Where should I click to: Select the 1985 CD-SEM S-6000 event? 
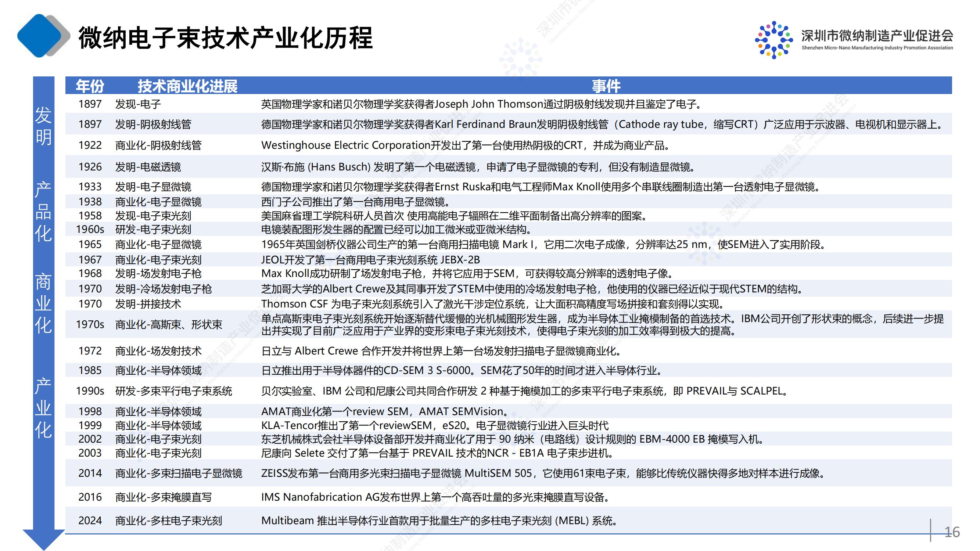click(x=462, y=370)
